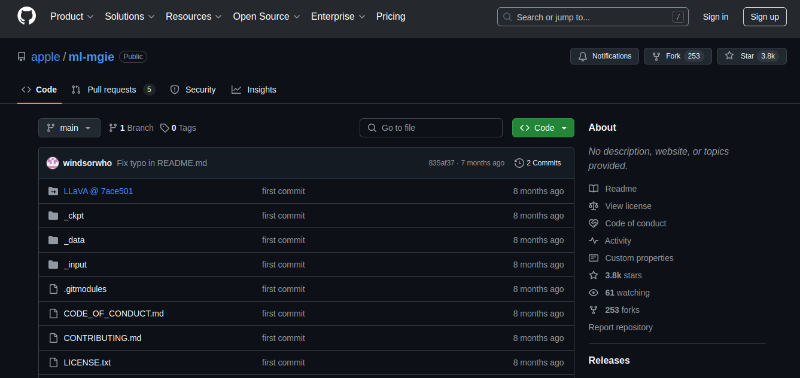
Task: Open the _data folder
Action: point(74,240)
